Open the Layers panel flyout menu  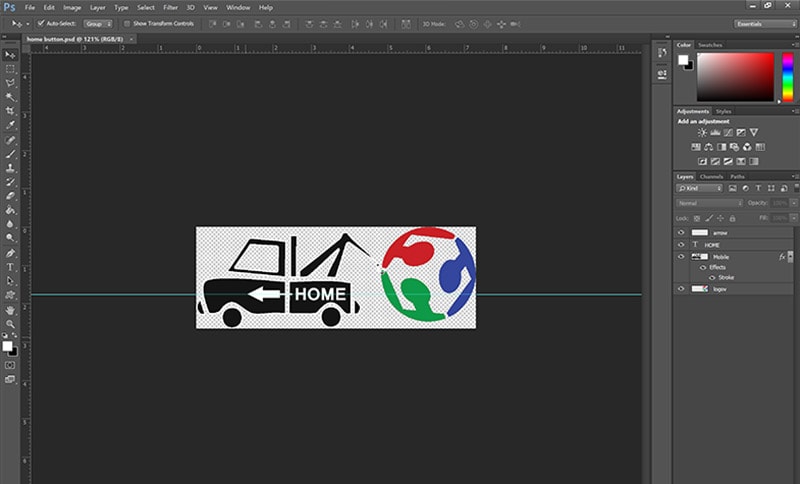coord(795,176)
